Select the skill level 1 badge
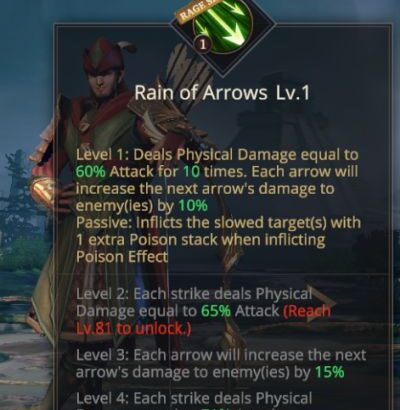The image size is (400, 410). tap(203, 44)
